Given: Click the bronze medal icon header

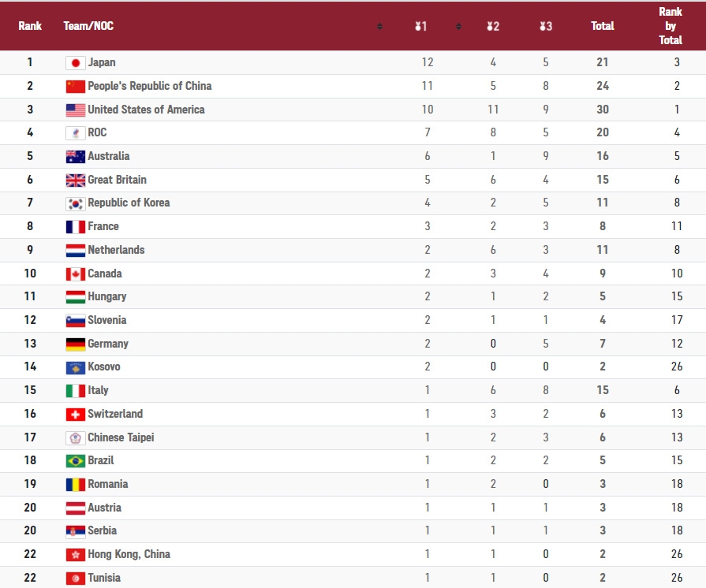Looking at the screenshot, I should point(546,27).
